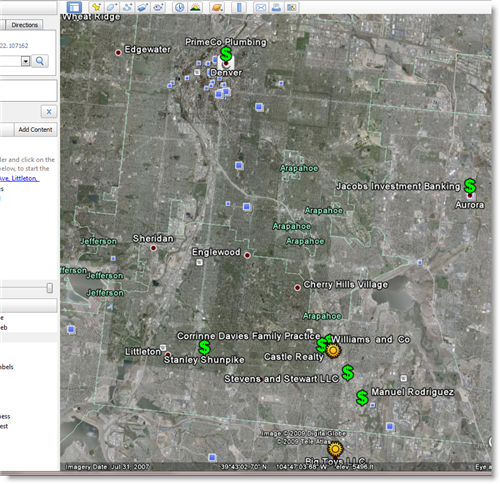
Task: Open the planet switch menu
Action: (x=217, y=7)
